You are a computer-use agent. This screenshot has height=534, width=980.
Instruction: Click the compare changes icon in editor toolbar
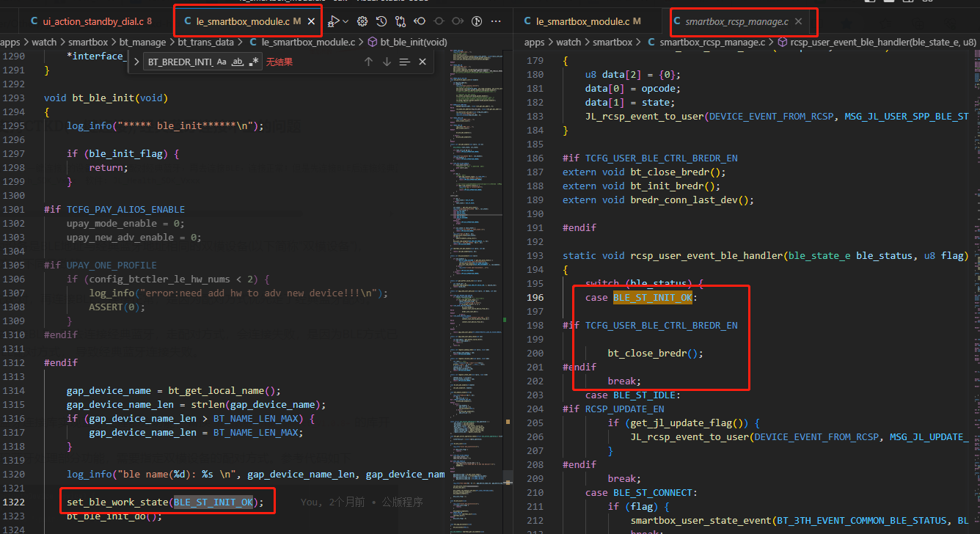[x=401, y=21]
